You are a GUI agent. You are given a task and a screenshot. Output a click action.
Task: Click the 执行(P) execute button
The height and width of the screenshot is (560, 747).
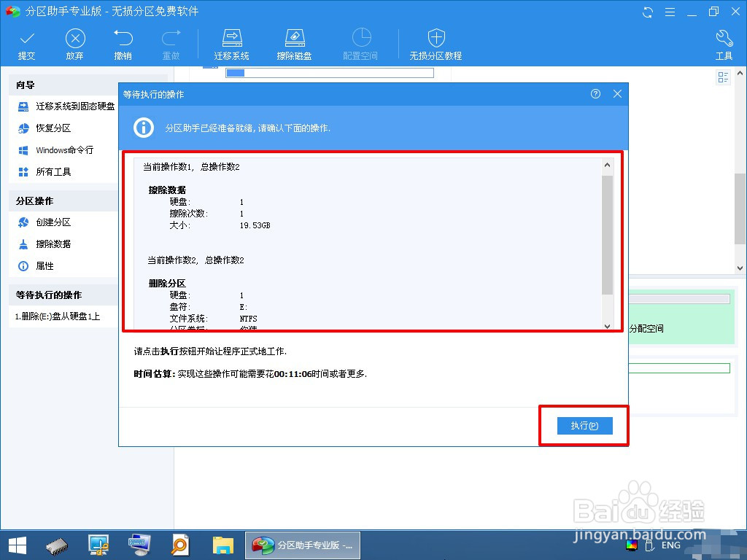pyautogui.click(x=584, y=426)
